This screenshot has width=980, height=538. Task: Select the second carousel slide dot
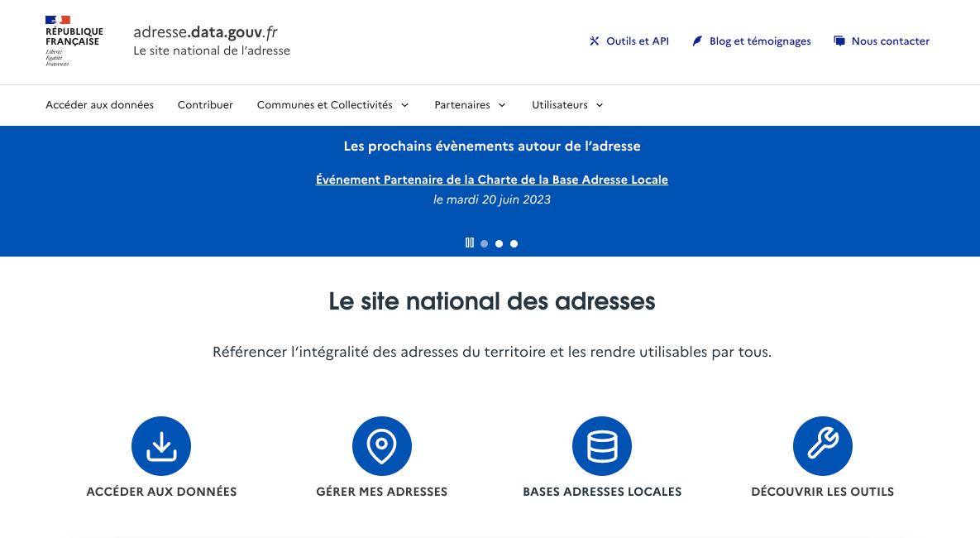pyautogui.click(x=500, y=244)
